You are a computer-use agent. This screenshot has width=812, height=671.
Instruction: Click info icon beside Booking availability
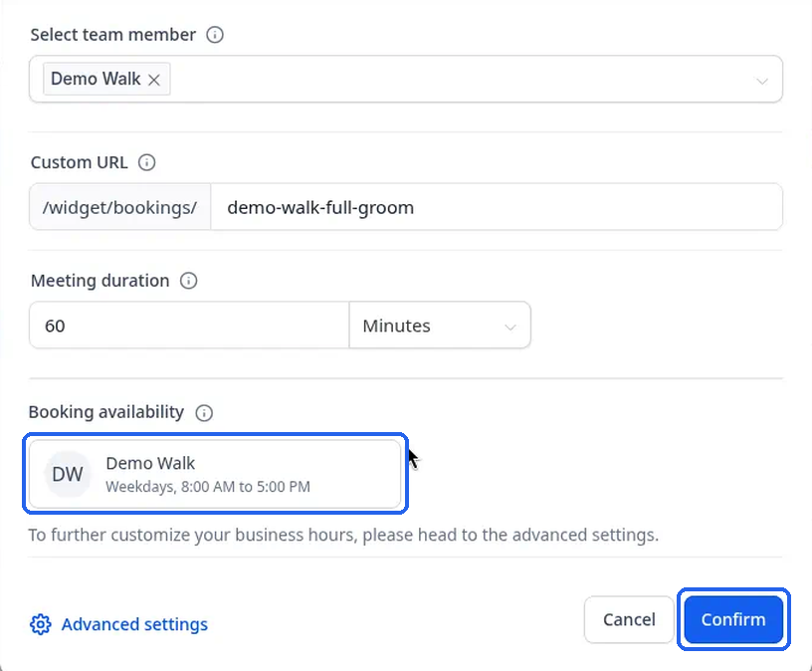point(204,413)
